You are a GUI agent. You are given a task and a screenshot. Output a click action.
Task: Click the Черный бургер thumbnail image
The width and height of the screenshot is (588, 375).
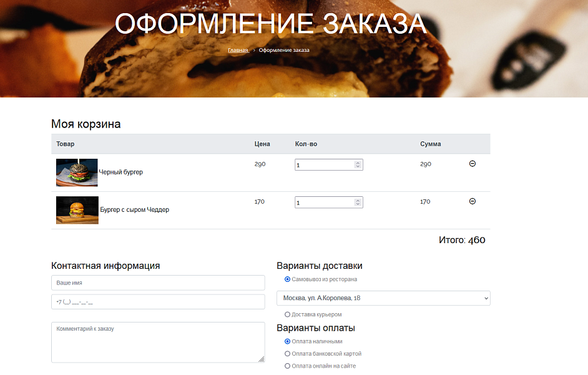click(76, 172)
